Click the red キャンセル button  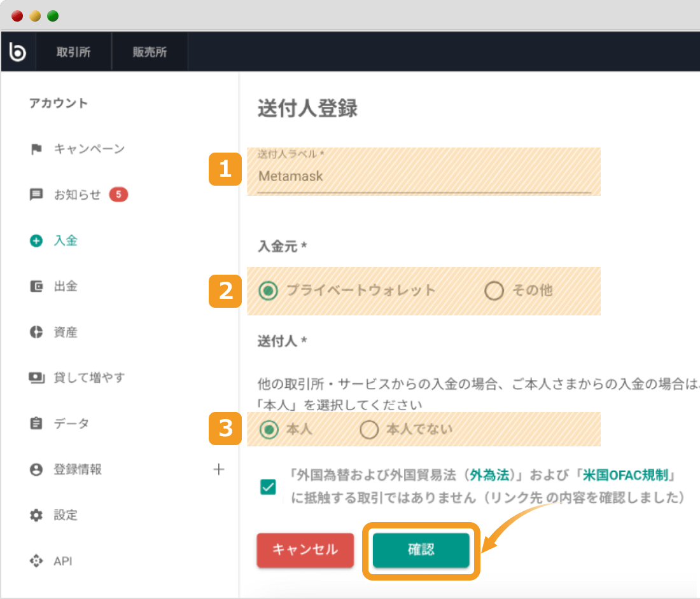click(x=305, y=549)
